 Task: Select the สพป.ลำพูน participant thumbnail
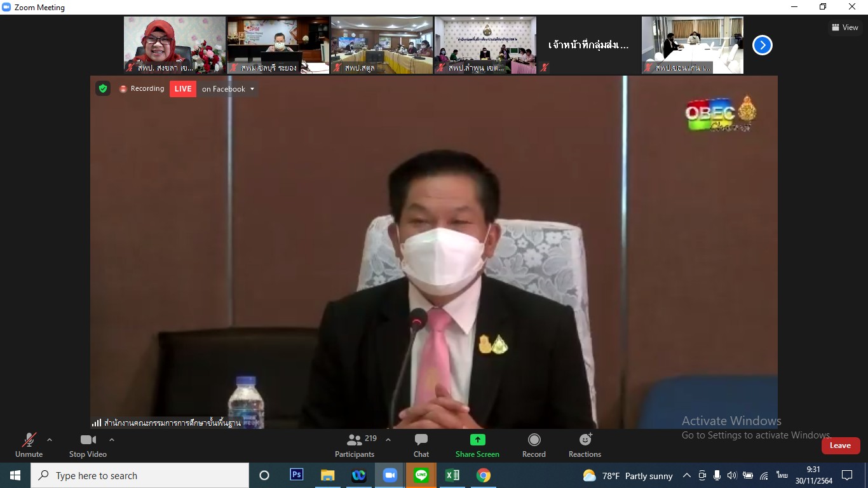(485, 45)
